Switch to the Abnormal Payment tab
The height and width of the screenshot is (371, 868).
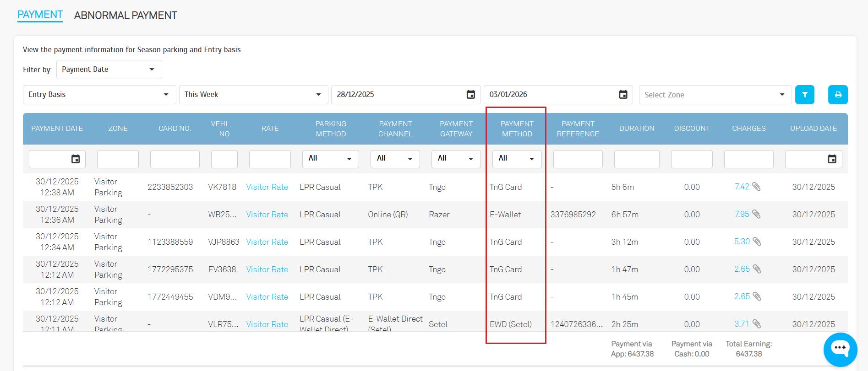126,16
